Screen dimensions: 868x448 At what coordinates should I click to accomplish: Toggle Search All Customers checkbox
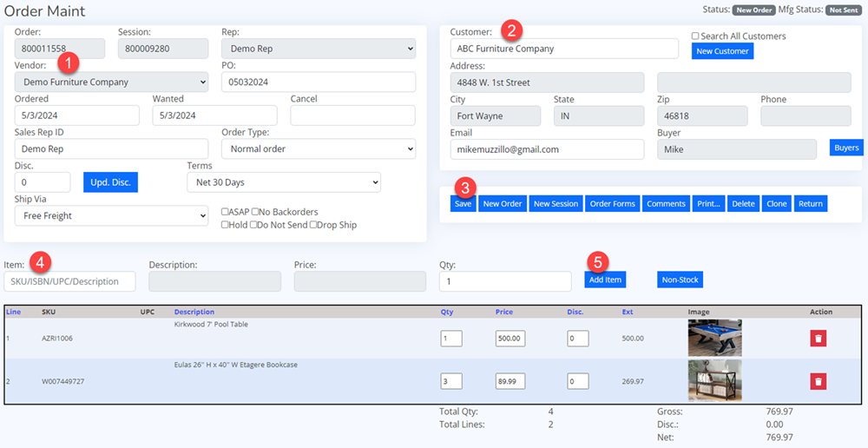pos(695,36)
